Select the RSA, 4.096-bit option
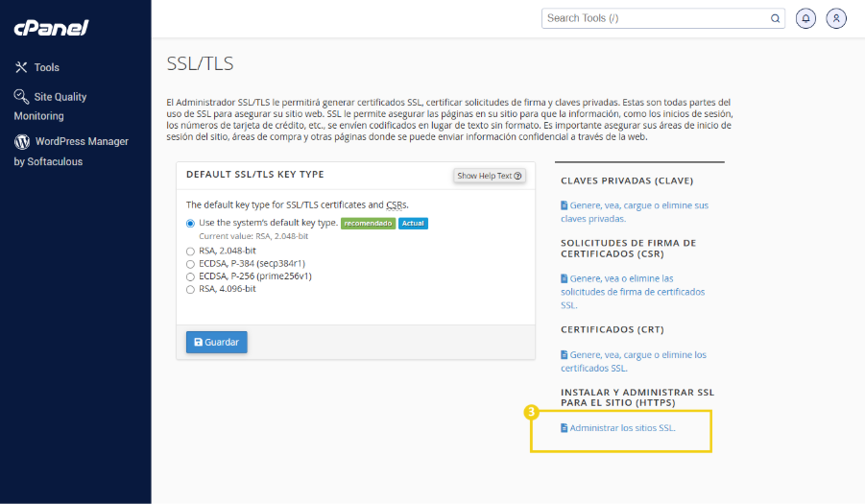The height and width of the screenshot is (504, 865). pyautogui.click(x=190, y=289)
